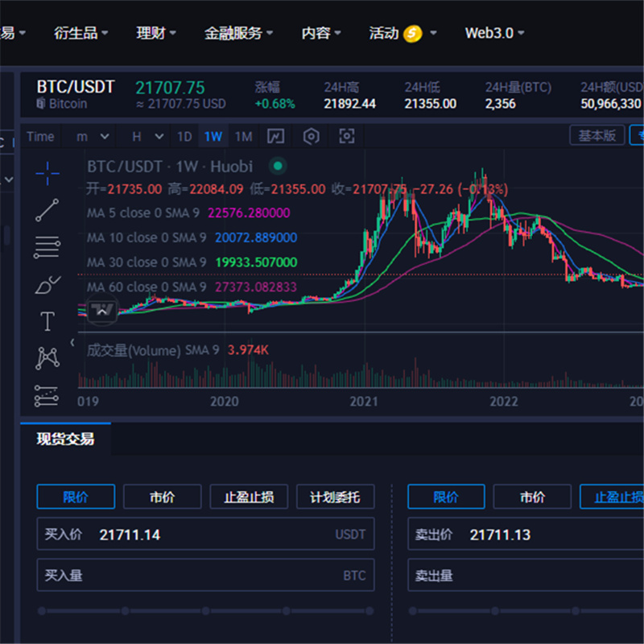Screen dimensions: 644x644
Task: Toggle fullscreen chart mode icon
Action: (347, 136)
